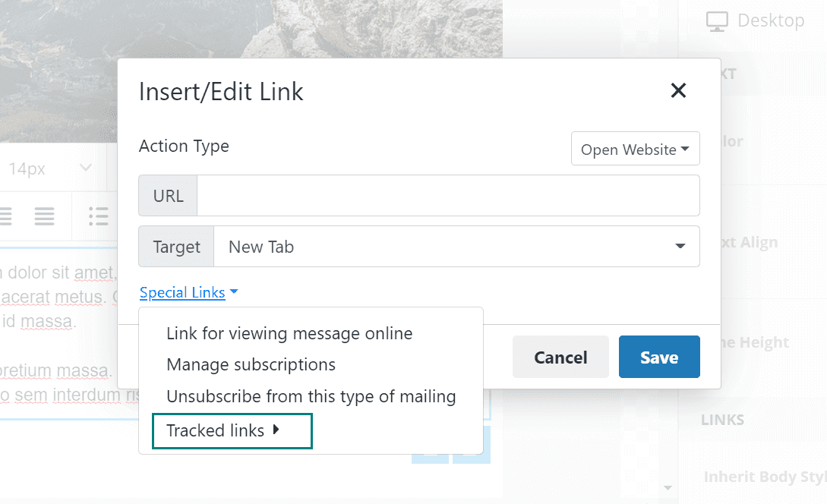Expand the Tracked links submenu
Screen dimensions: 827x504
pos(232,430)
